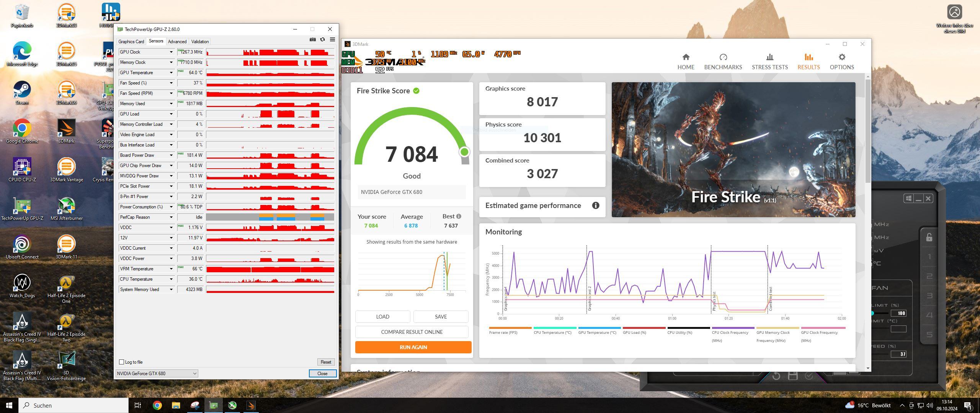Image resolution: width=980 pixels, height=413 pixels.
Task: Click the RUN AGAIN button
Action: point(413,347)
